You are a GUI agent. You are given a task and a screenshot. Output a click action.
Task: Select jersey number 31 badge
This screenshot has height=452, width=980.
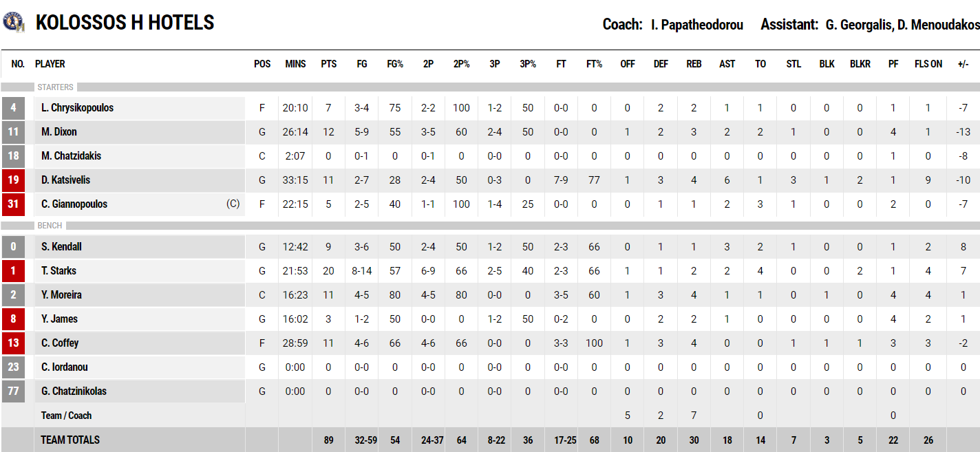(x=13, y=204)
